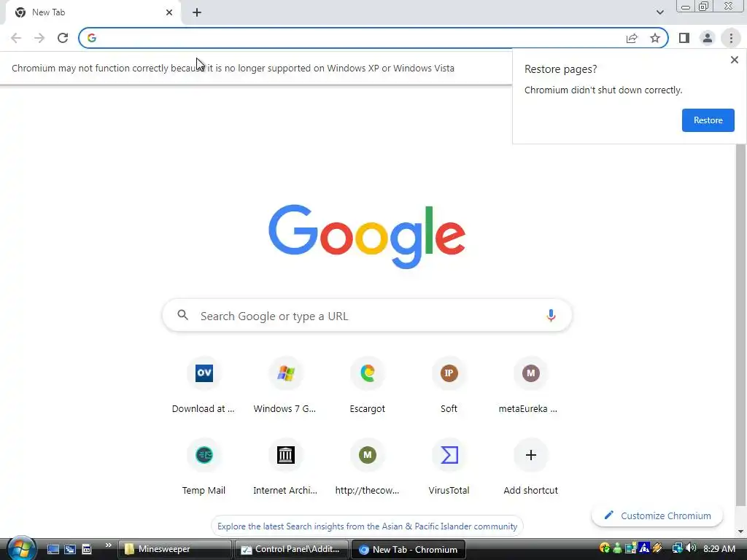747x560 pixels.
Task: Click Add shortcut button
Action: pos(530,467)
